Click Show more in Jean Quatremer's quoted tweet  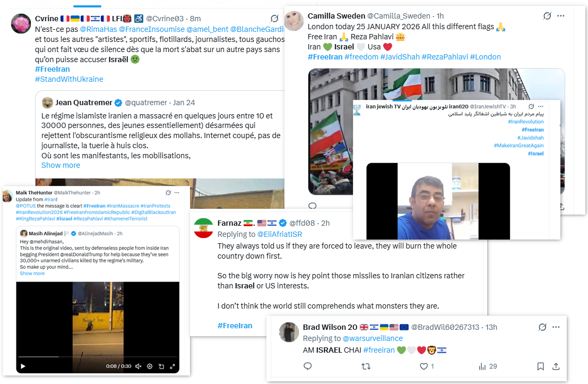pos(60,165)
